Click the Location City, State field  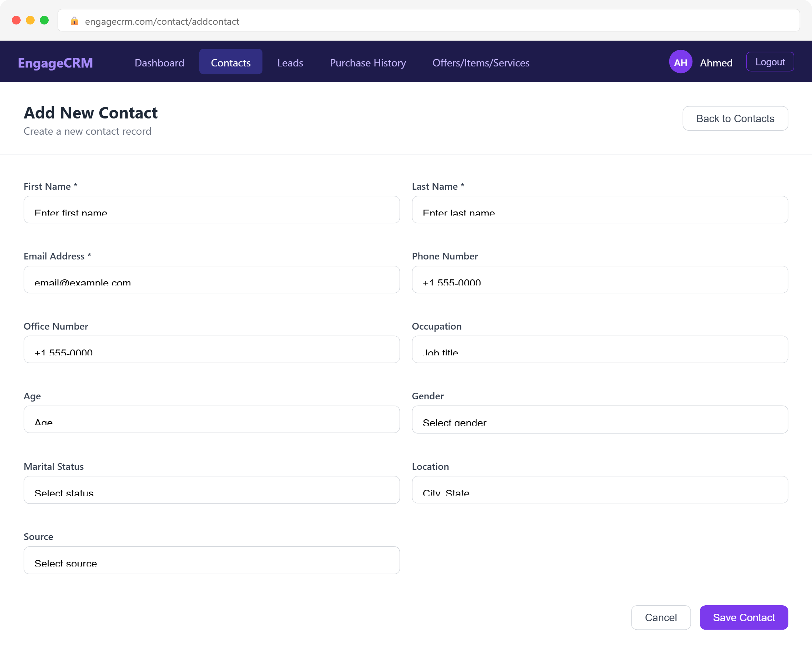(600, 490)
